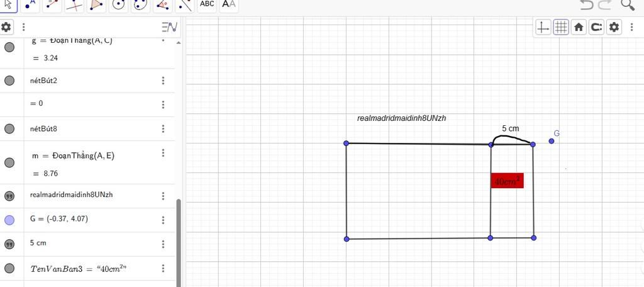This screenshot has height=287, width=644.
Task: Select the Point tool
Action: (x=30, y=4)
